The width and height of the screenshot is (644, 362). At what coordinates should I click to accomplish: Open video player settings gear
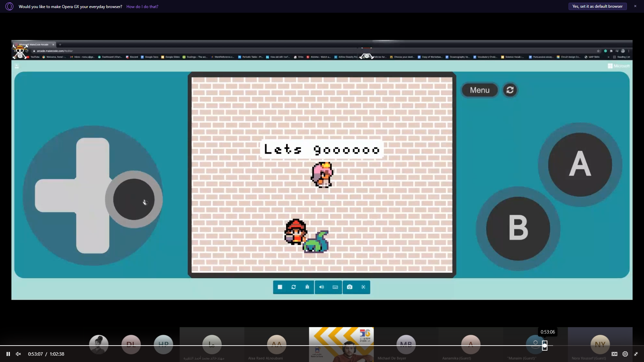[625, 354]
